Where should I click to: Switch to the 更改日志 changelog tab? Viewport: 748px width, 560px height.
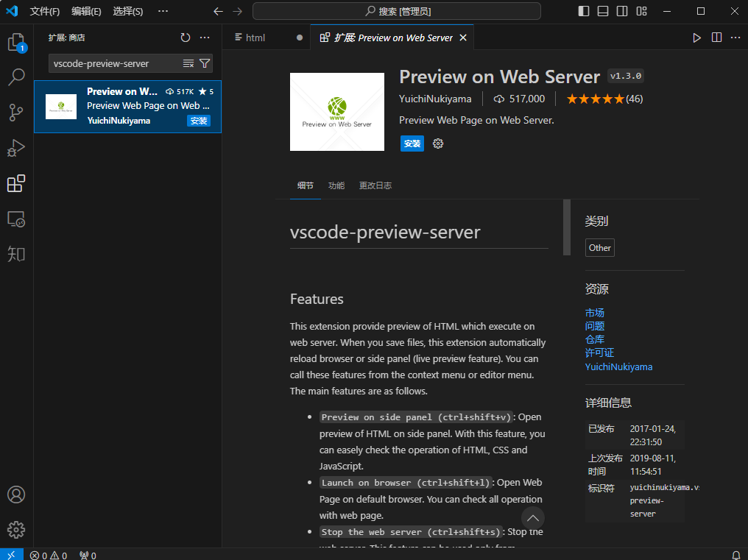[375, 185]
